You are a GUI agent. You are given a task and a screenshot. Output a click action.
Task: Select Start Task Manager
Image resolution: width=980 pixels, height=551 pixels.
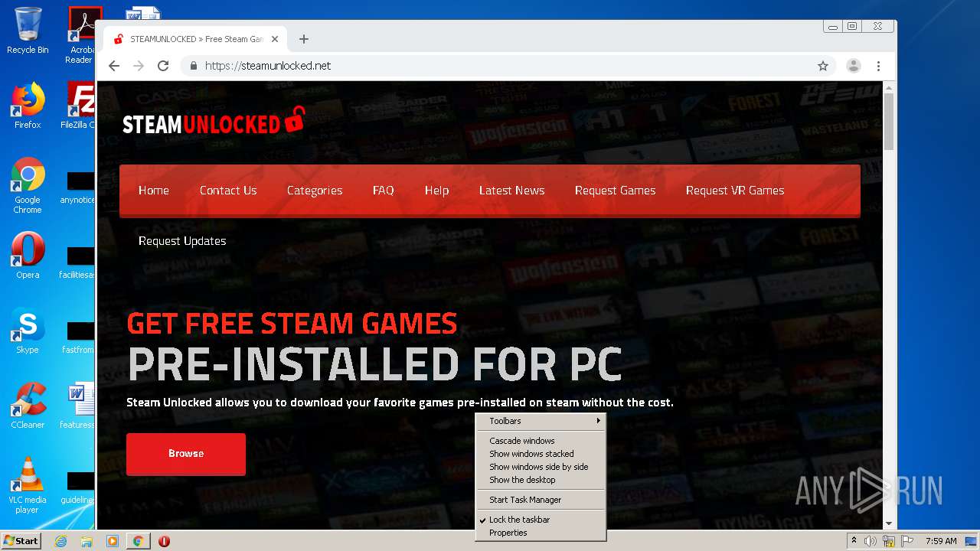click(541, 500)
